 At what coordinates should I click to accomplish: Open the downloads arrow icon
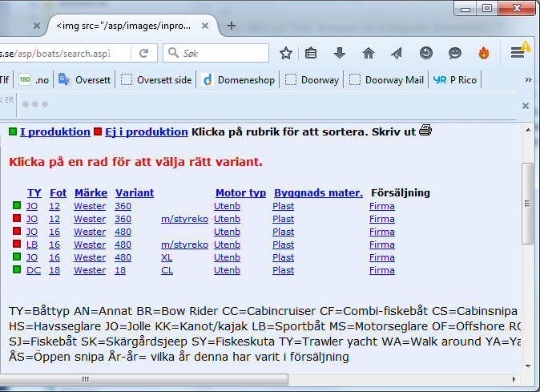[x=340, y=53]
